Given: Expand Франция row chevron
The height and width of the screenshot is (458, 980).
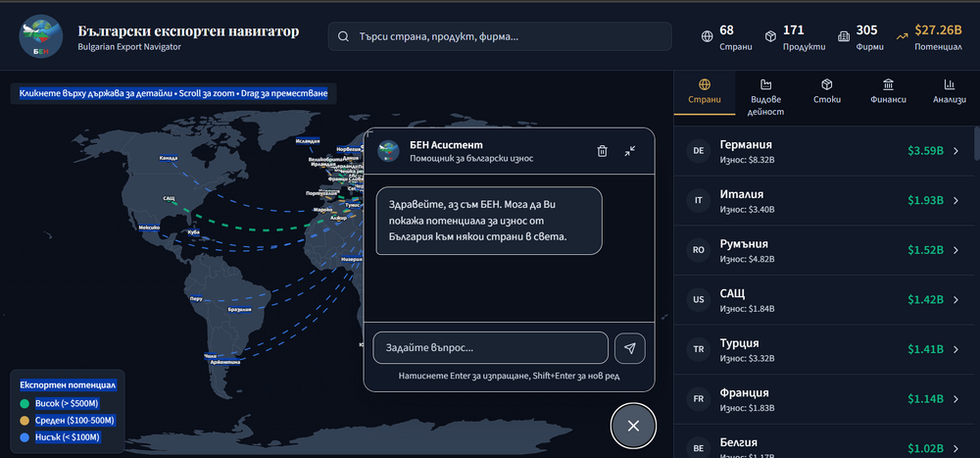Looking at the screenshot, I should point(955,398).
